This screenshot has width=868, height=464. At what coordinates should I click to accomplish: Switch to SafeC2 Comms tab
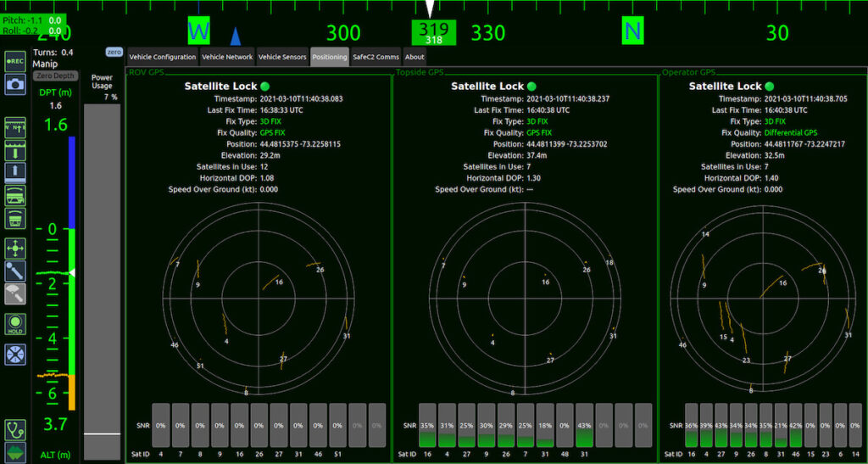[376, 57]
